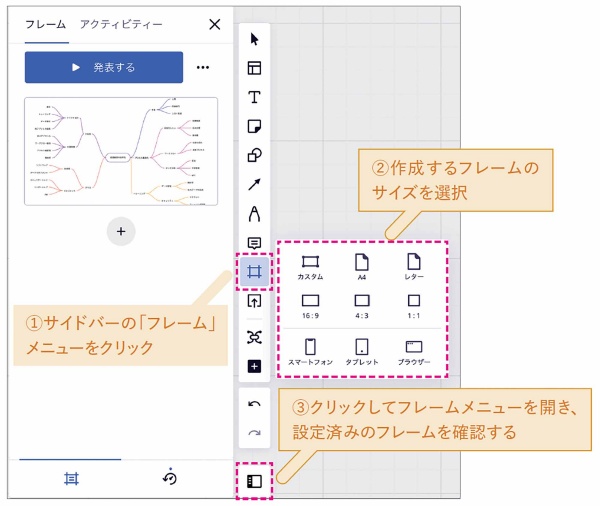Select the shapes tool
This screenshot has height=506, width=600.
[254, 156]
